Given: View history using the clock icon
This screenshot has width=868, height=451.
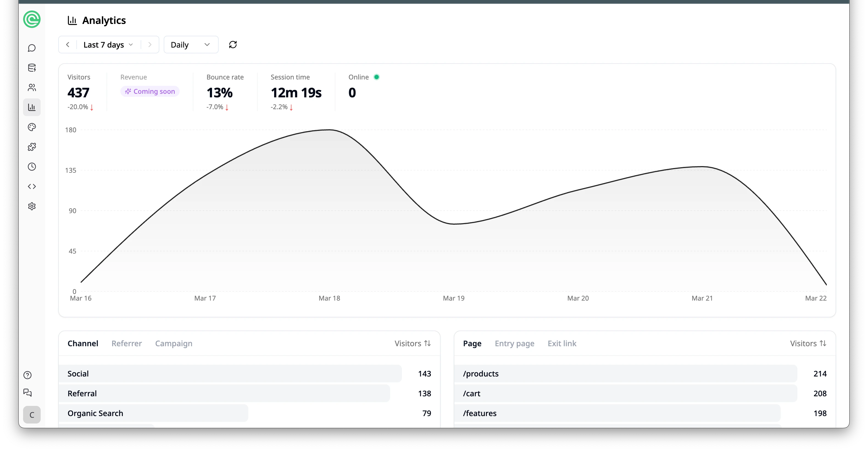Looking at the screenshot, I should [32, 166].
